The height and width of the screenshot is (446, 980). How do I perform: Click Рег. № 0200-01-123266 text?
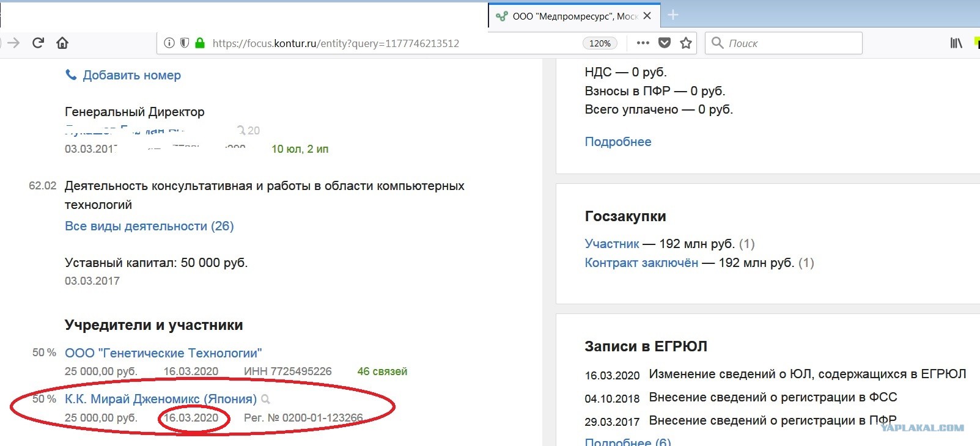[303, 418]
